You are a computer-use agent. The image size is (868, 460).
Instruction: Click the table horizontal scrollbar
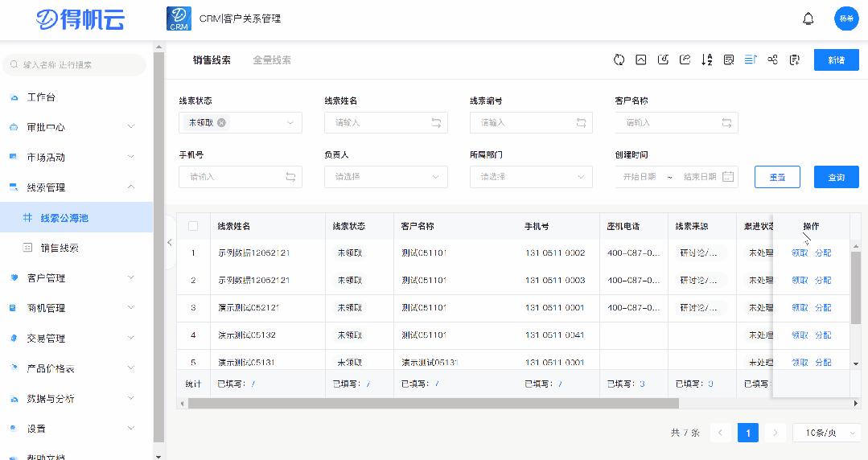pyautogui.click(x=434, y=404)
